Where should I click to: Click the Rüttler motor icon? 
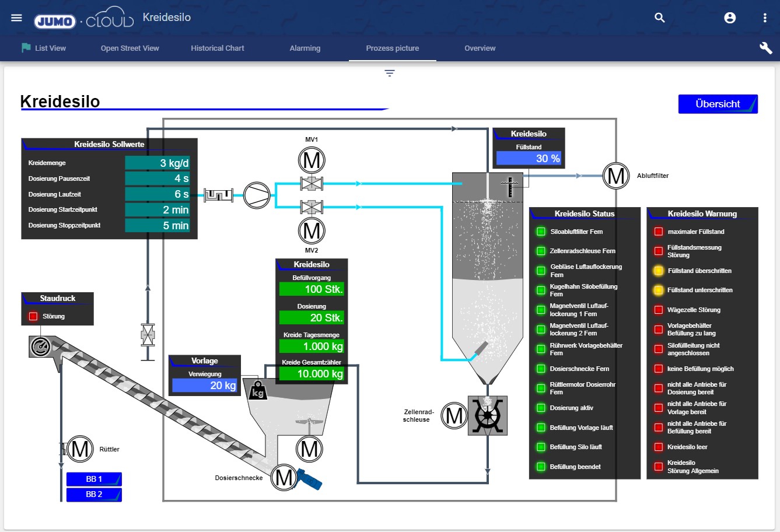point(80,449)
